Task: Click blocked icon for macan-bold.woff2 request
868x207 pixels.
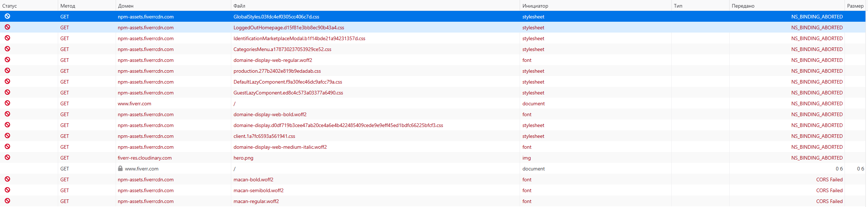Action: coord(7,179)
